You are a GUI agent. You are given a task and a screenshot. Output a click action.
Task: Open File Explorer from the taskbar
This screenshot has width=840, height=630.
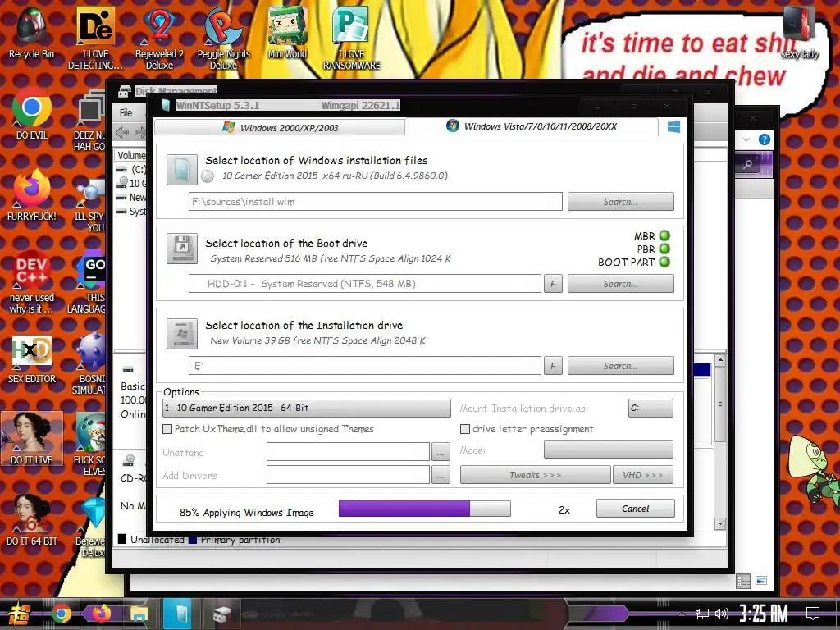tap(139, 614)
